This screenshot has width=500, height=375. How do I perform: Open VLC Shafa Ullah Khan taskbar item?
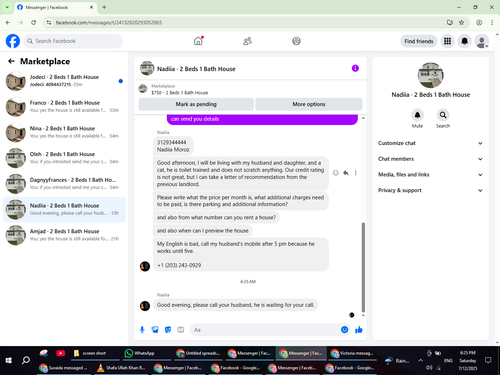click(x=121, y=368)
